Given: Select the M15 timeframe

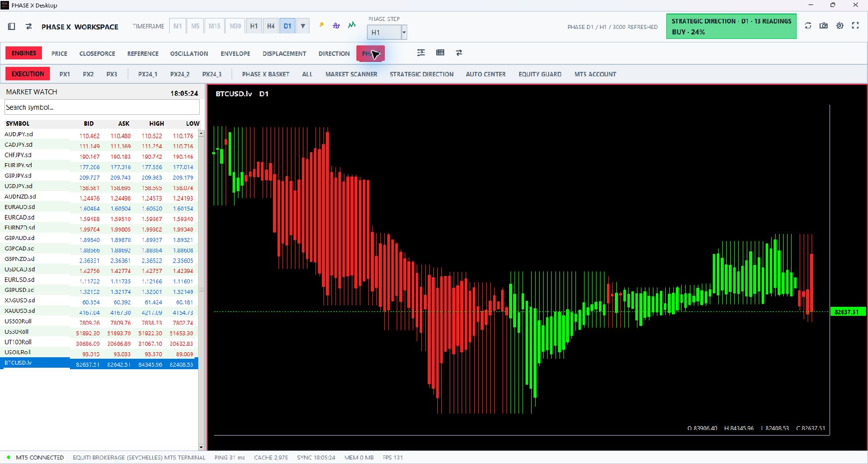Looking at the screenshot, I should pos(215,26).
